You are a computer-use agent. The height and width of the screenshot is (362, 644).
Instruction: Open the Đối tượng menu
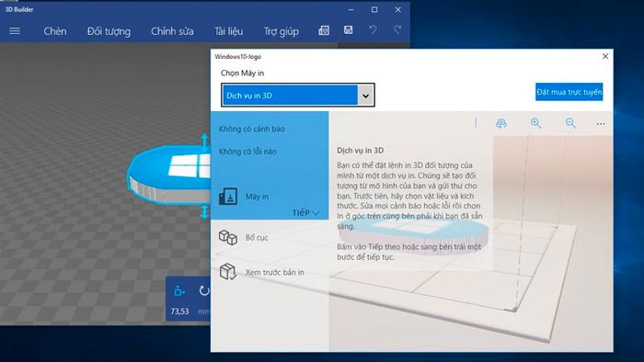(109, 31)
